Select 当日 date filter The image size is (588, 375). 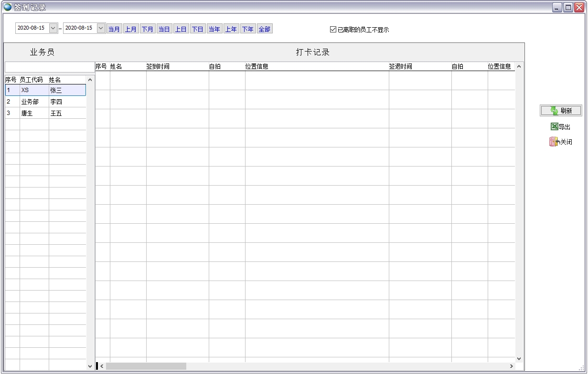[x=164, y=29]
